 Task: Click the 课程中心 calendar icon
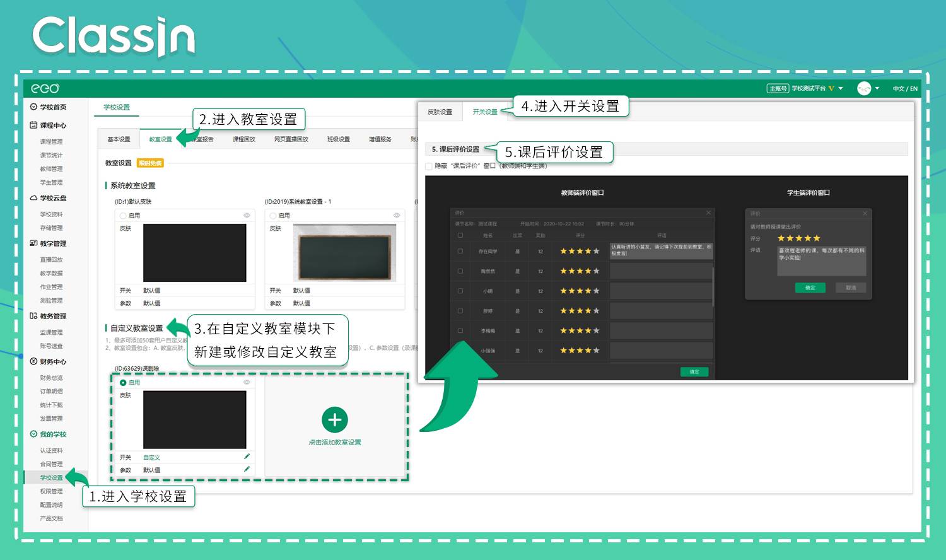[33, 125]
